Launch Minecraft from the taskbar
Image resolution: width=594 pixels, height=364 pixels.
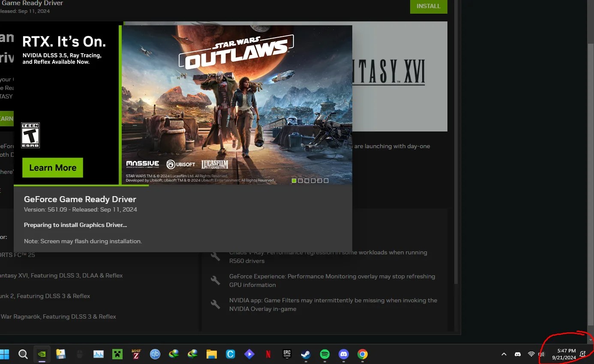(x=117, y=354)
